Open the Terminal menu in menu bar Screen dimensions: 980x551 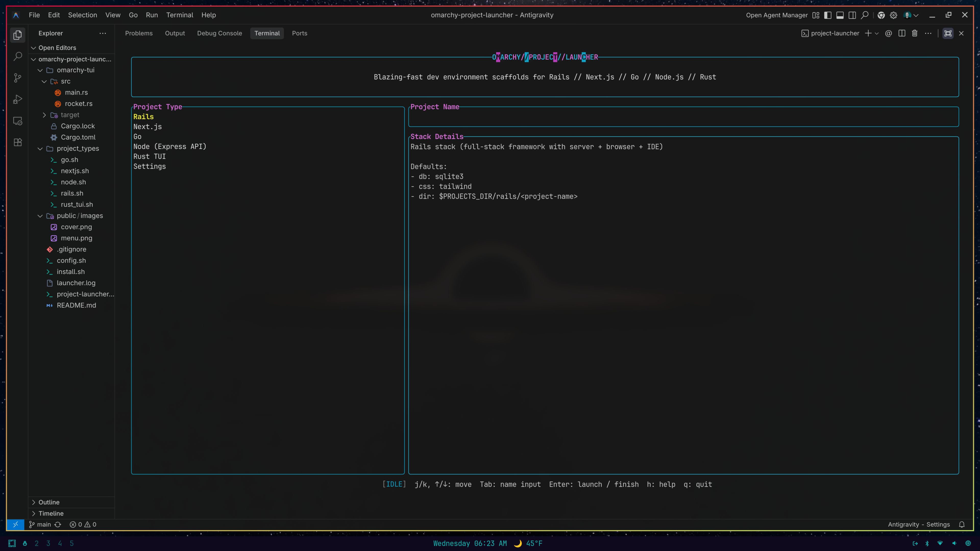[x=180, y=15]
